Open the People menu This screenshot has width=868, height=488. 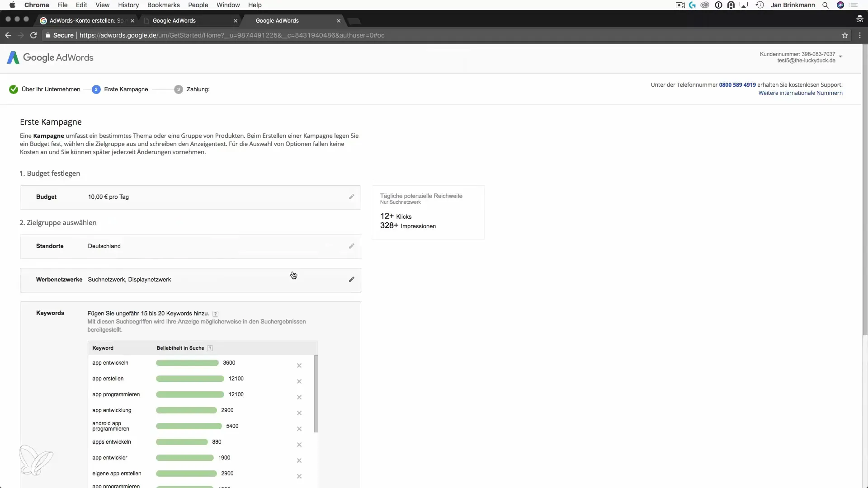pyautogui.click(x=198, y=5)
